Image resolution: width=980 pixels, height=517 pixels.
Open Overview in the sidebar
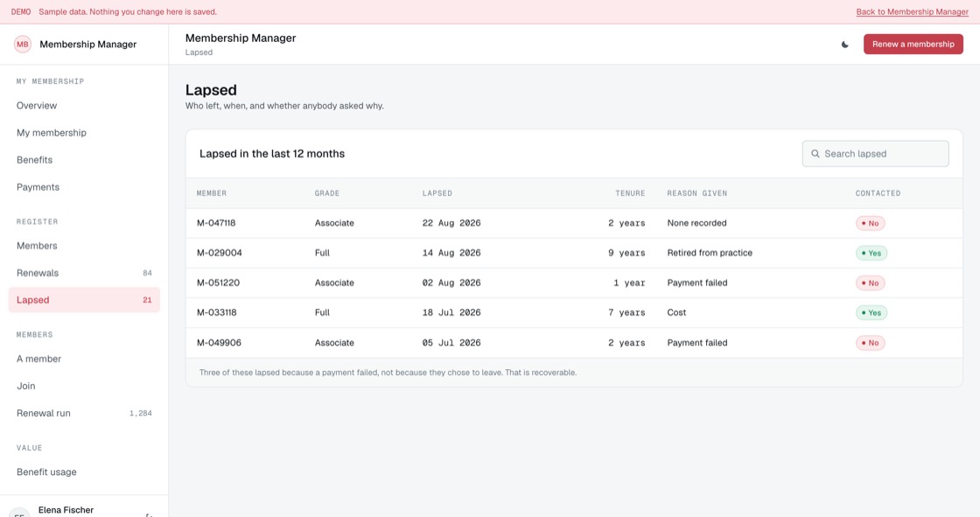pyautogui.click(x=84, y=106)
